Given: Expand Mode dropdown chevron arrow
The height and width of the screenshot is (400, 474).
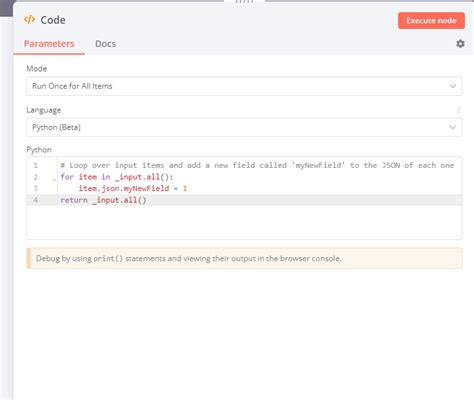Looking at the screenshot, I should click(452, 86).
